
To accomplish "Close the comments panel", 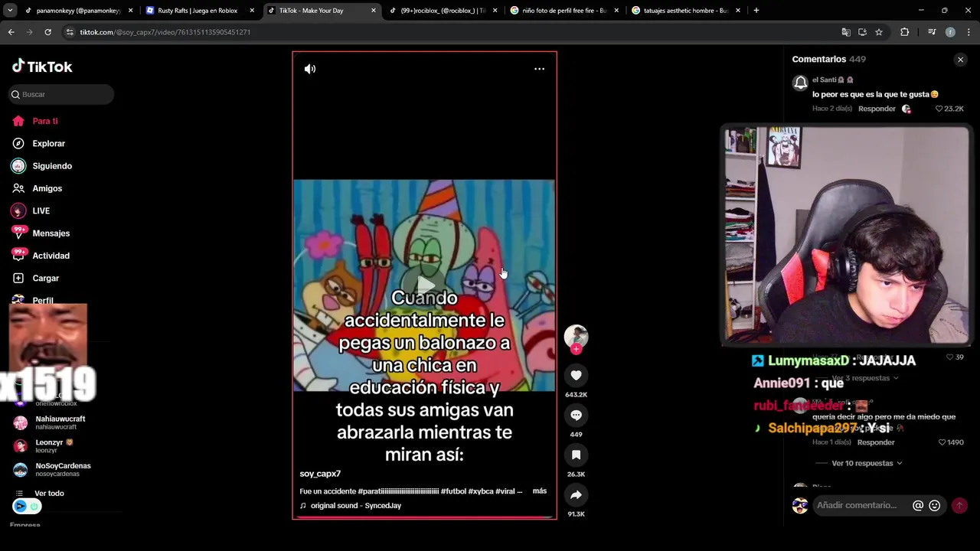I will pyautogui.click(x=960, y=60).
